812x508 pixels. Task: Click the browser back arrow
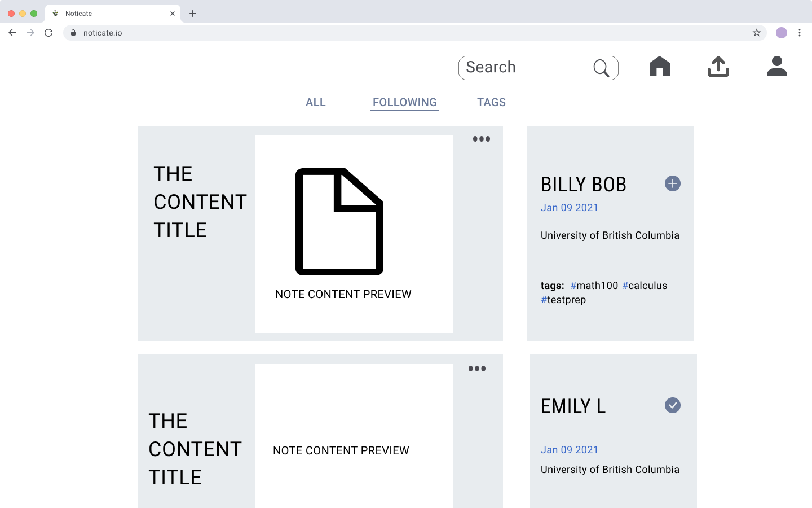point(12,33)
